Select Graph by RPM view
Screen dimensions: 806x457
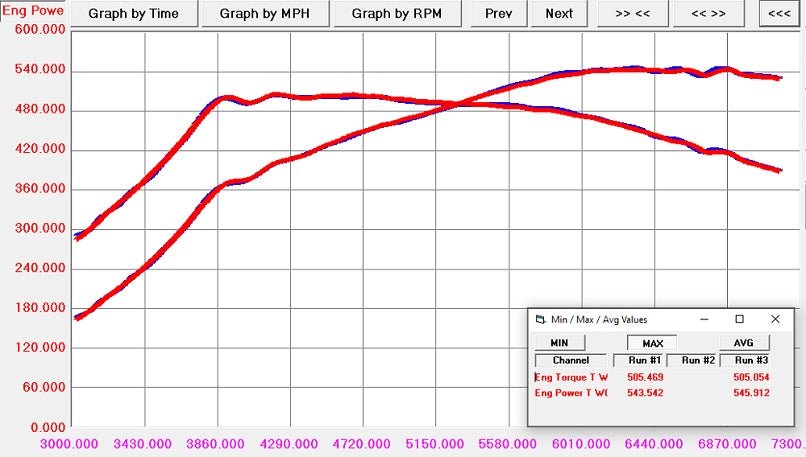click(x=395, y=14)
